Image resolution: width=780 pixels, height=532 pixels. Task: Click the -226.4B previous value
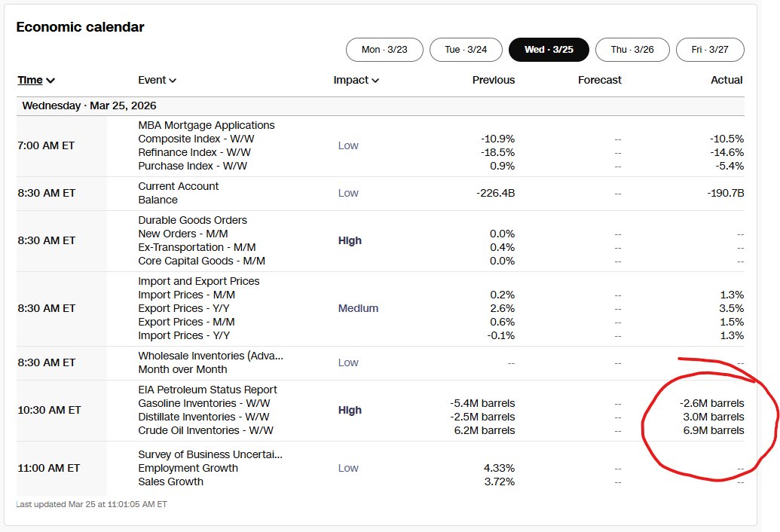pyautogui.click(x=495, y=193)
